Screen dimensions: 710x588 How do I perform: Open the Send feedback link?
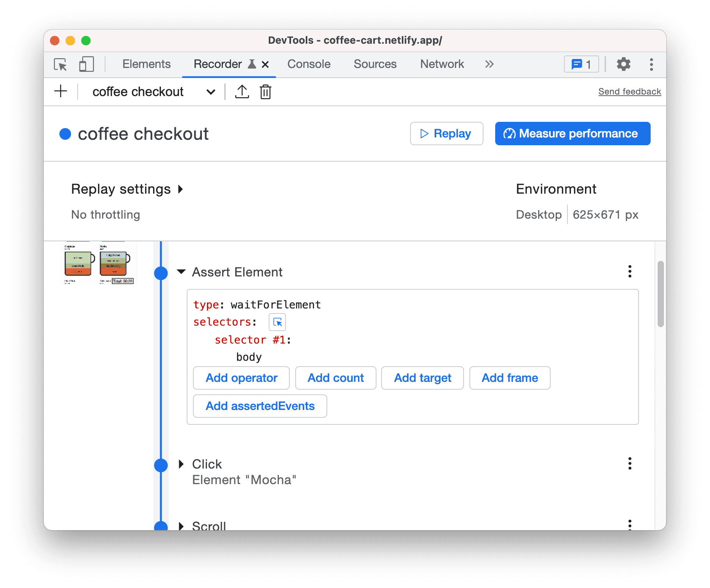(629, 91)
